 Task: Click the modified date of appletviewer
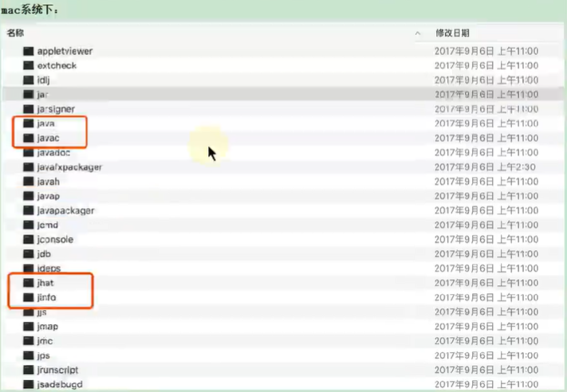486,51
